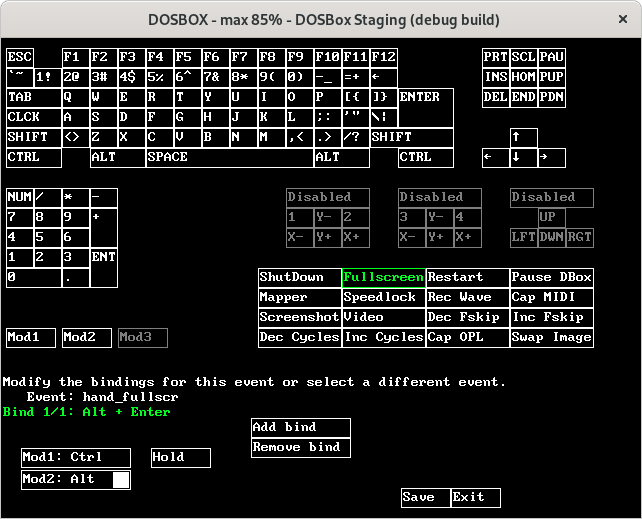Select the keypad plus key
The width and height of the screenshot is (642, 519).
104,228
